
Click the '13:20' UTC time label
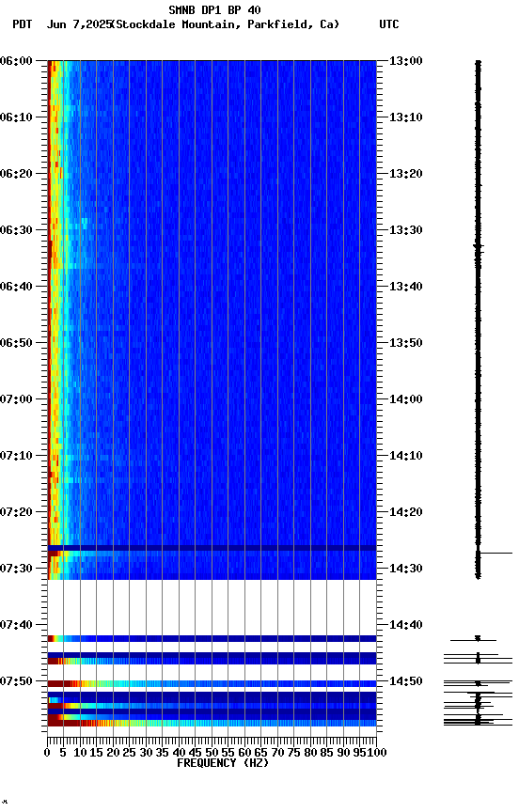click(406, 174)
